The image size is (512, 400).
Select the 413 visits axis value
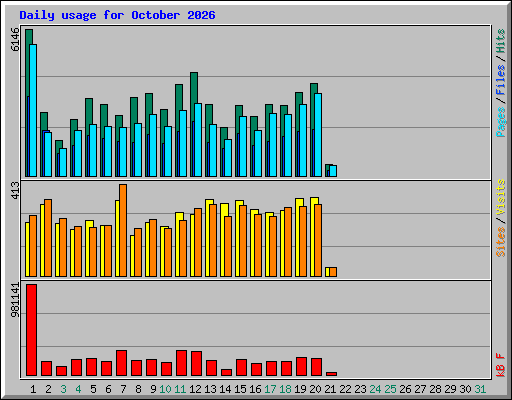pos(15,190)
